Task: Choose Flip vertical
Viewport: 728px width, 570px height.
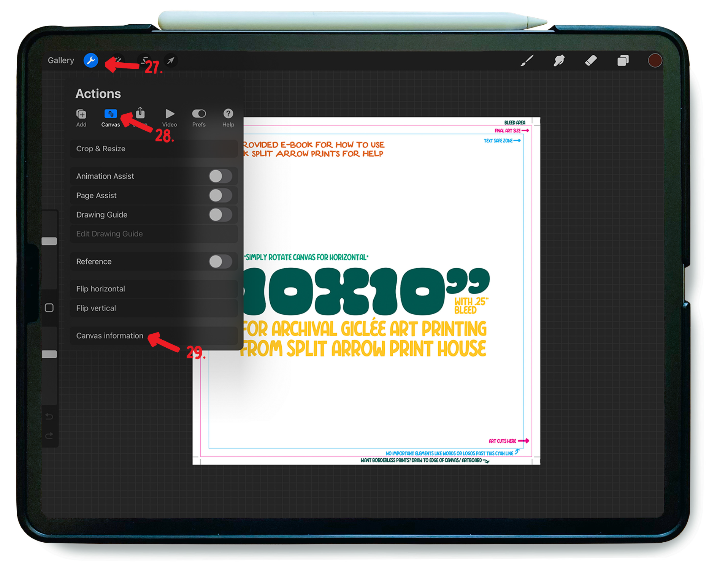Action: pyautogui.click(x=154, y=308)
